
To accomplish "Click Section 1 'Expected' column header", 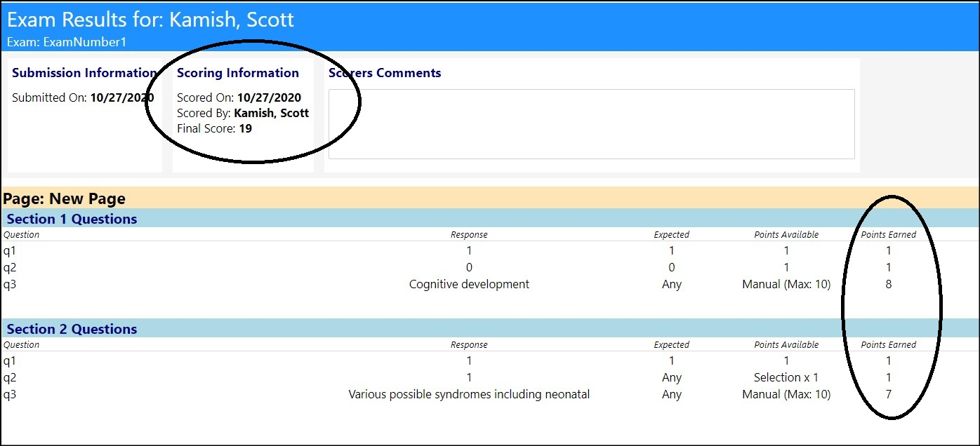I will point(672,235).
